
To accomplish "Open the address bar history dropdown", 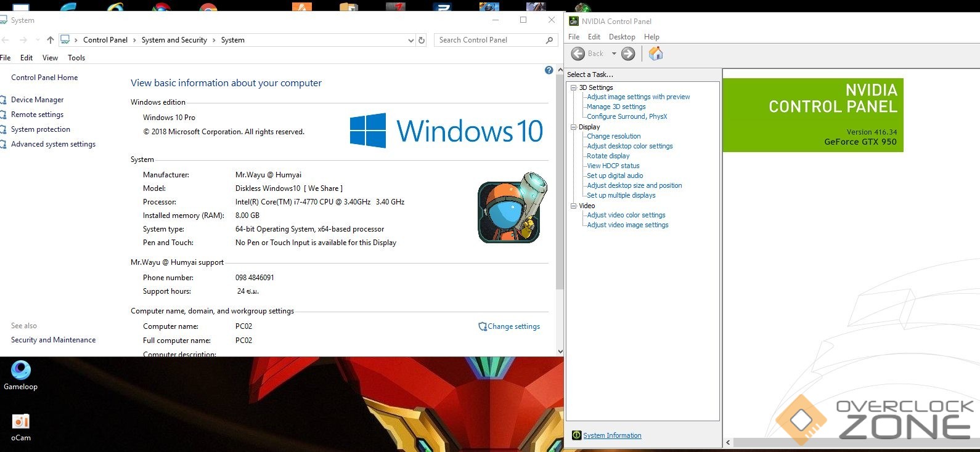I will pyautogui.click(x=411, y=40).
